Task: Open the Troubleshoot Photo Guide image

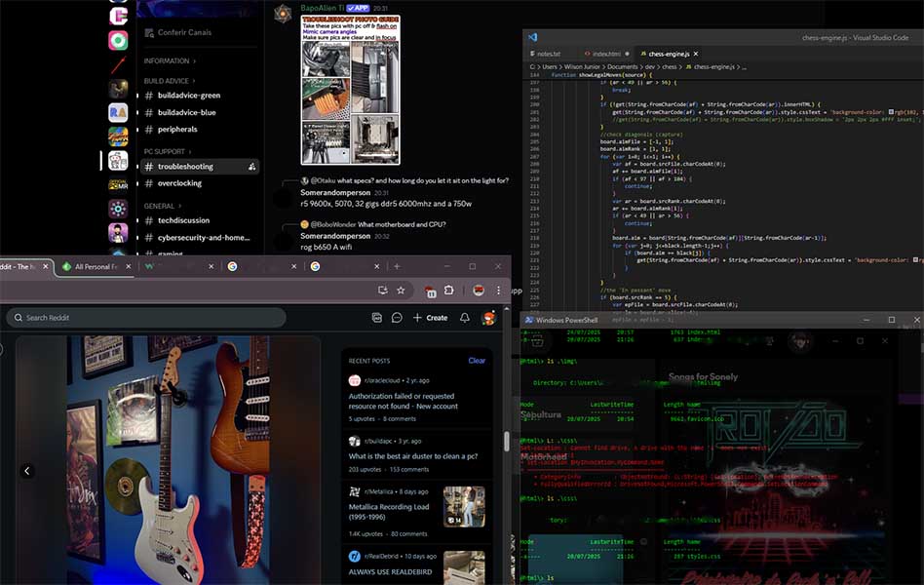Action: pyautogui.click(x=350, y=90)
